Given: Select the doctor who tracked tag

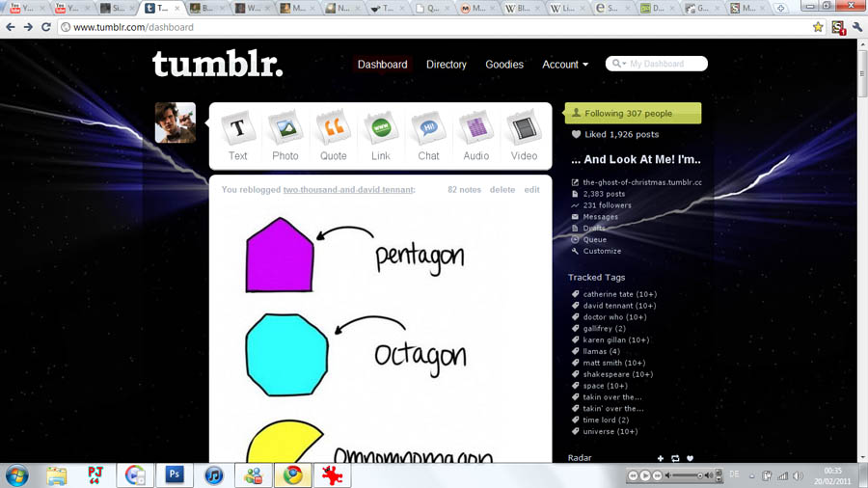Looking at the screenshot, I should click(x=614, y=317).
